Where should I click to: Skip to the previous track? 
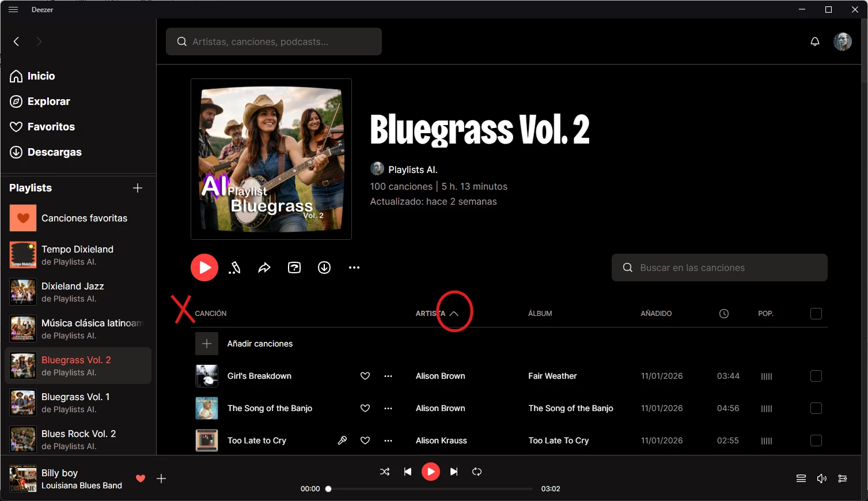tap(408, 472)
